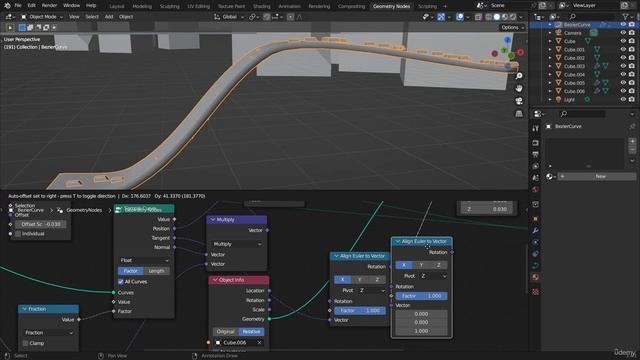Add a material slot with plus button
The height and width of the screenshot is (360, 640).
click(632, 141)
